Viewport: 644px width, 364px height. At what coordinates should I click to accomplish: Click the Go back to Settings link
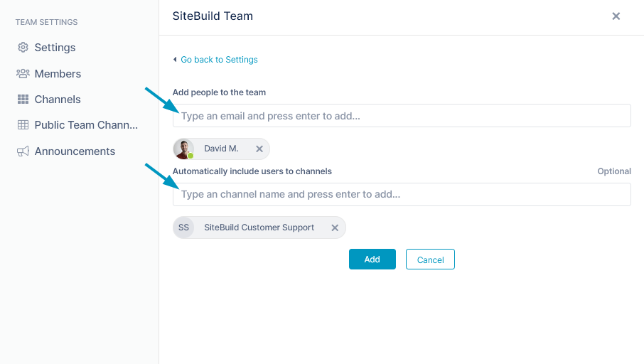(219, 60)
